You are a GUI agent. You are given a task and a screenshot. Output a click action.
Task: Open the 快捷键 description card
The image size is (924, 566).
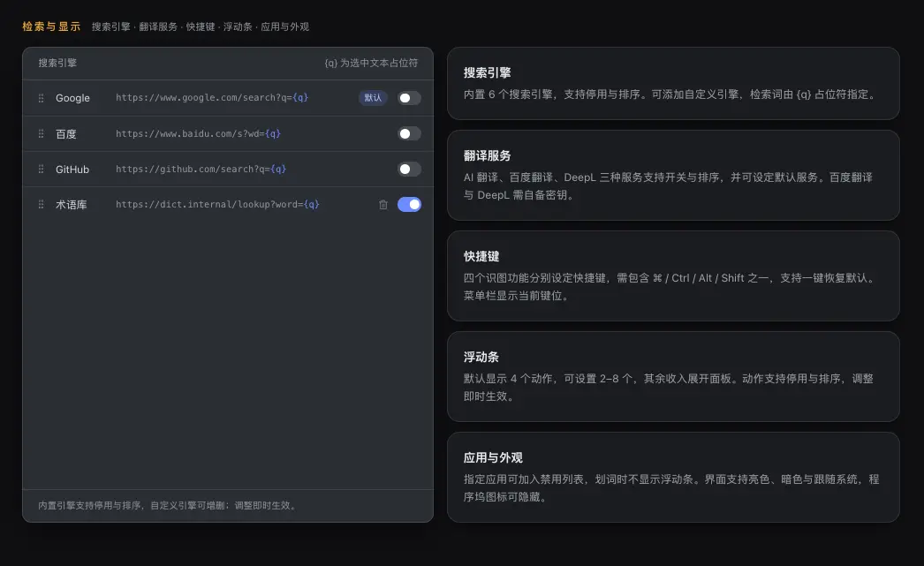coord(673,276)
